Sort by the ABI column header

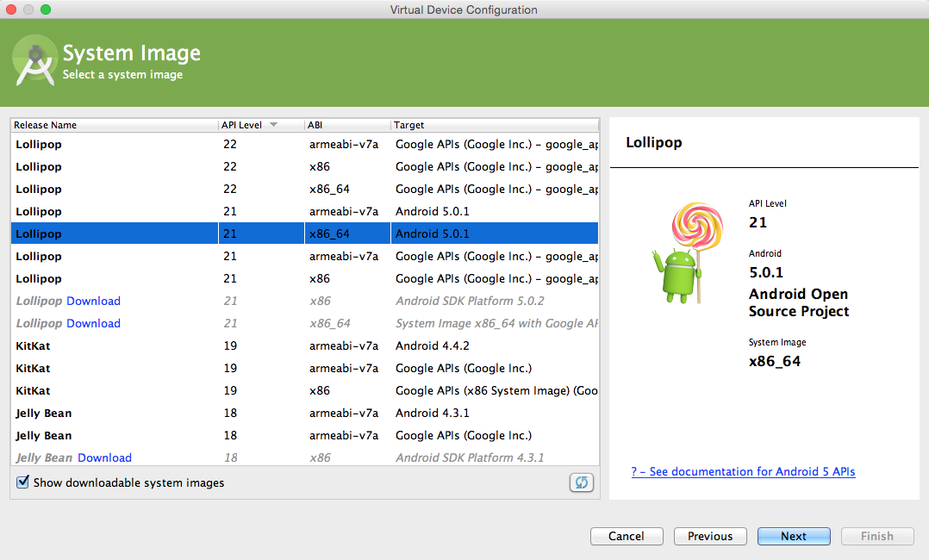coord(347,125)
